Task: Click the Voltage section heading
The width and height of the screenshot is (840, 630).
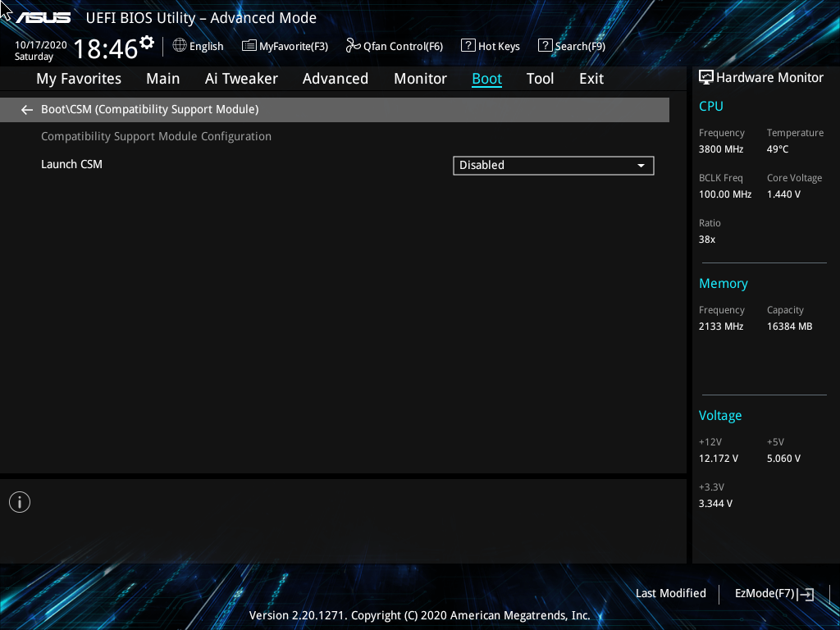Action: pyautogui.click(x=720, y=416)
